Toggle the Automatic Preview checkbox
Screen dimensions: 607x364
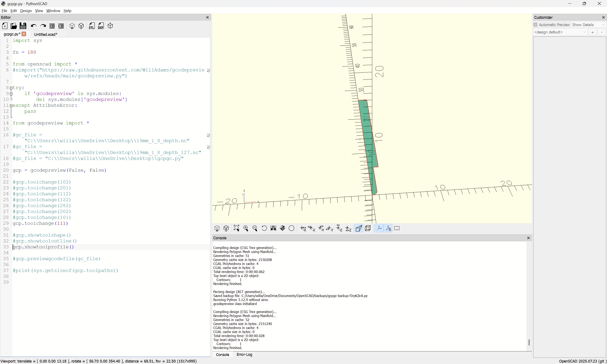point(535,25)
